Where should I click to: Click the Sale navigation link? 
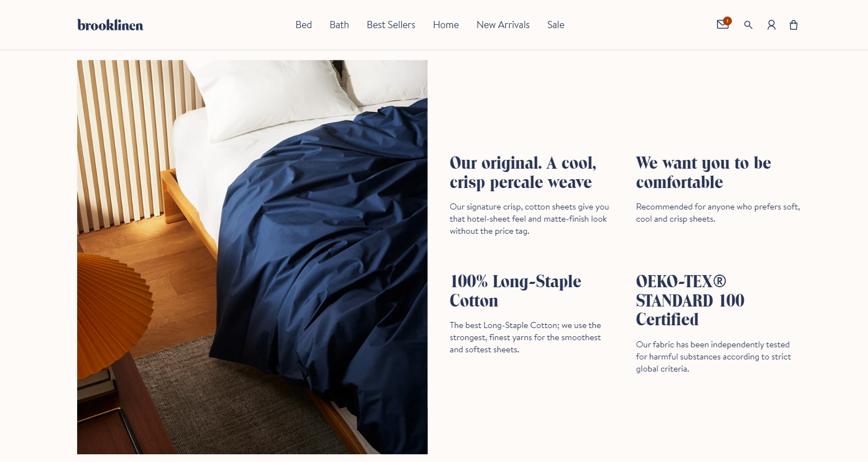pos(556,25)
